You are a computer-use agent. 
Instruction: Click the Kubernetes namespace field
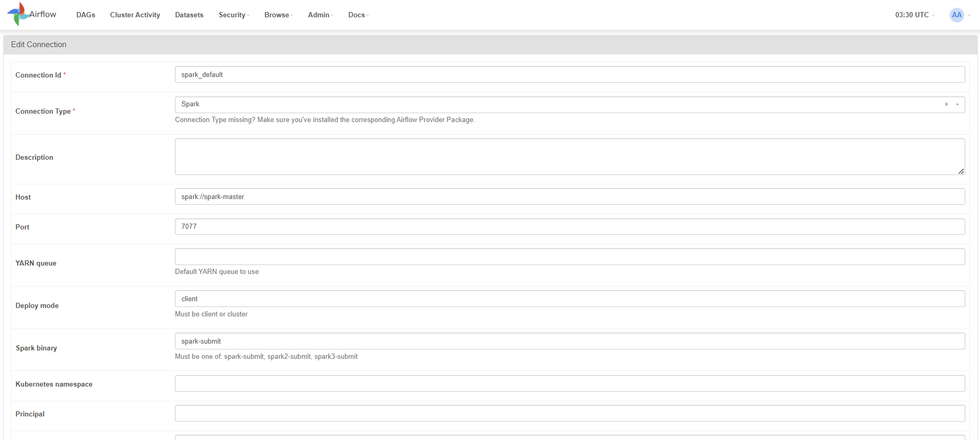tap(570, 383)
